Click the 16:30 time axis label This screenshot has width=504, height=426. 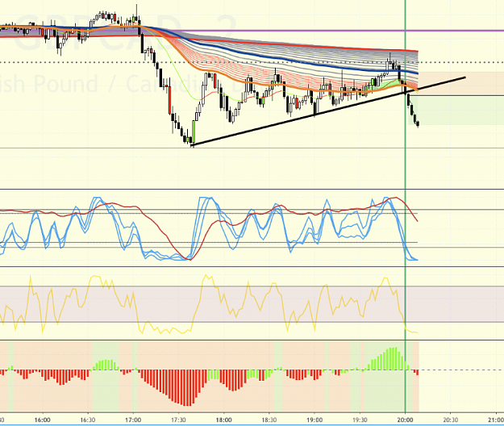click(x=88, y=420)
